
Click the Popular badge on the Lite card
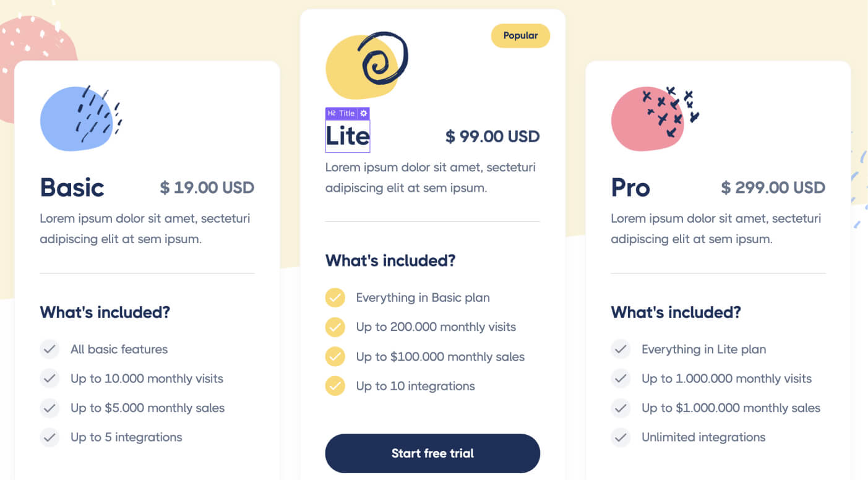(x=520, y=36)
